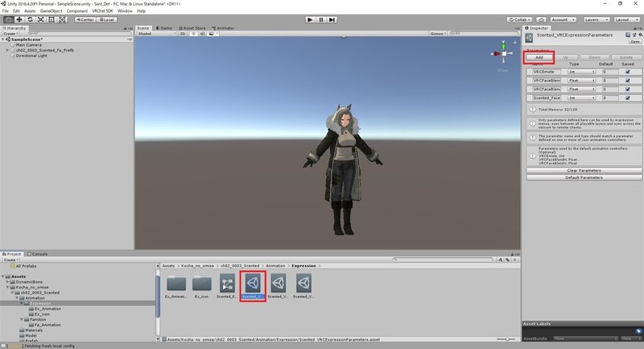The width and height of the screenshot is (644, 349).
Task: Select Main Camera in Hierarchy
Action: (29, 45)
